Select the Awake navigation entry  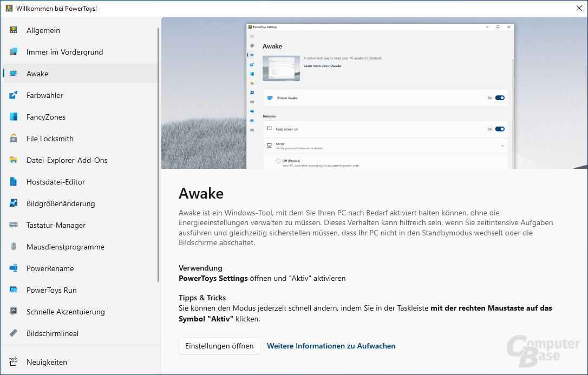click(80, 74)
